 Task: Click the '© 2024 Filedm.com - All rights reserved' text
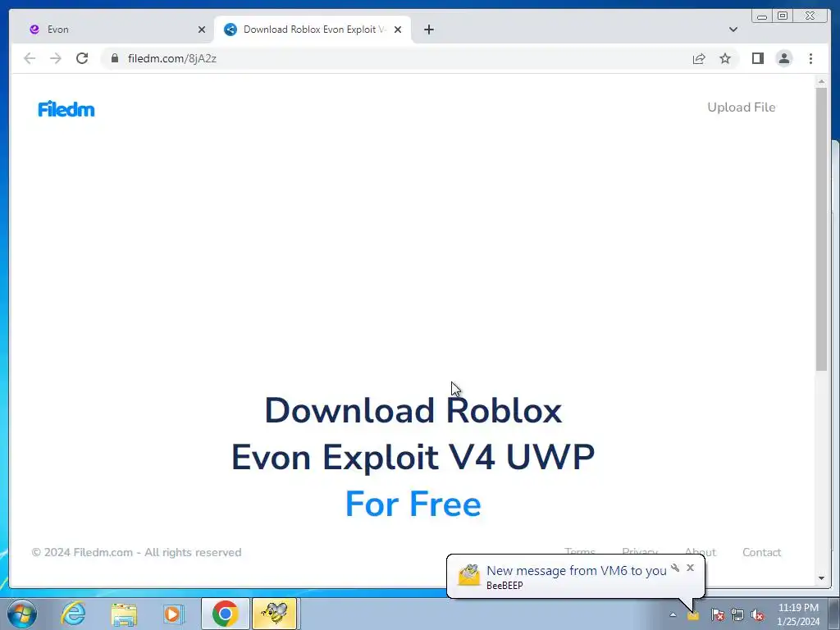pyautogui.click(x=136, y=552)
